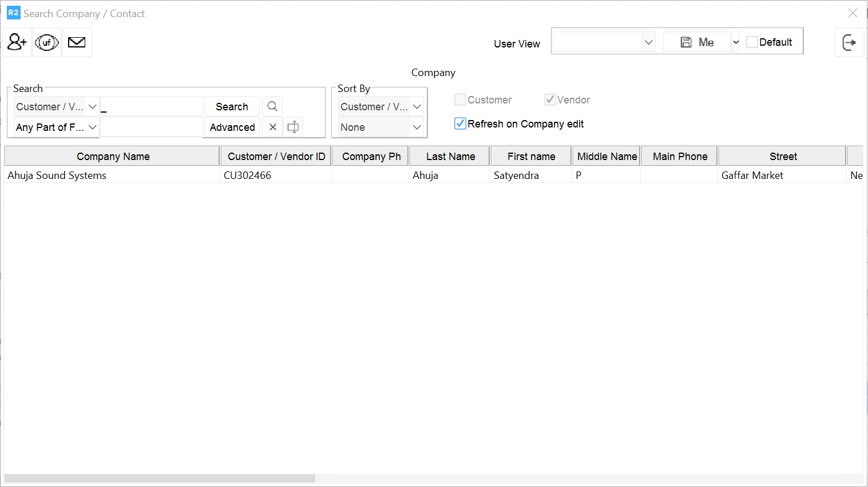Click the envelope email icon

[77, 42]
